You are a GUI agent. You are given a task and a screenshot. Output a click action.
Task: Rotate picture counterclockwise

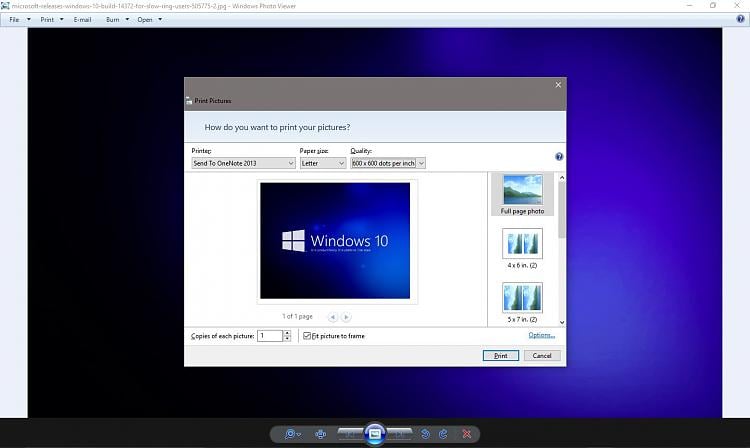pos(425,434)
